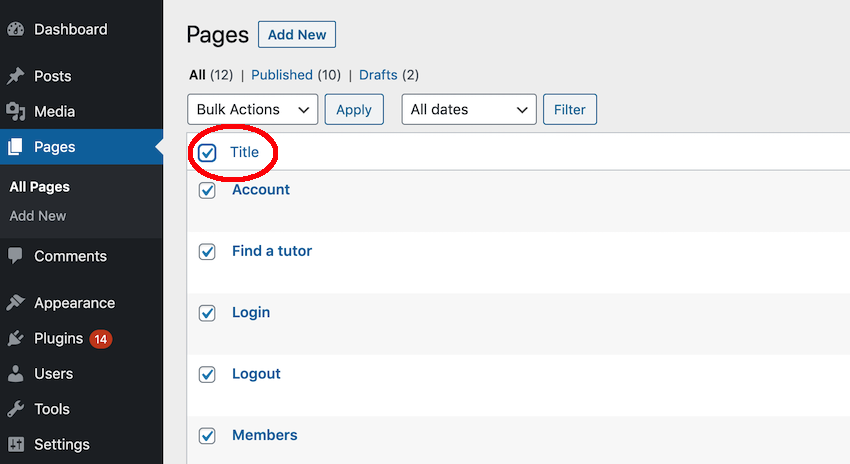Switch to the Drafts filter
The image size is (850, 464).
378,75
